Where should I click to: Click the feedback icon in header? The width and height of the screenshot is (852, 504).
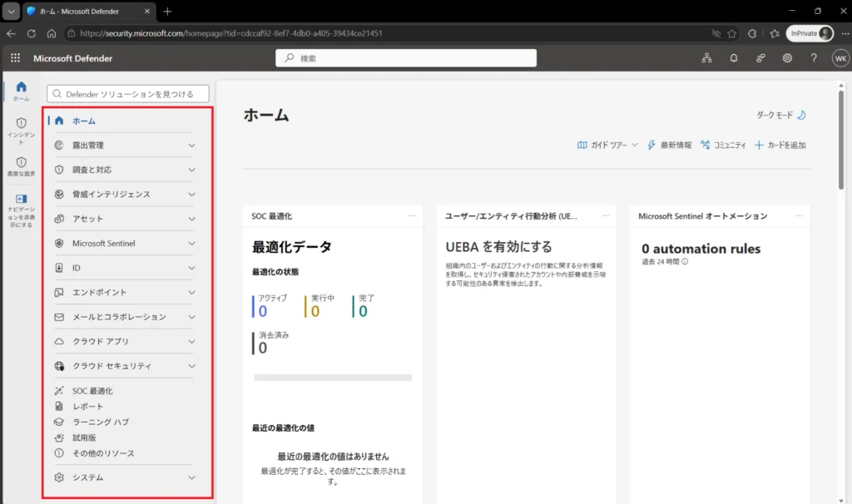[760, 58]
